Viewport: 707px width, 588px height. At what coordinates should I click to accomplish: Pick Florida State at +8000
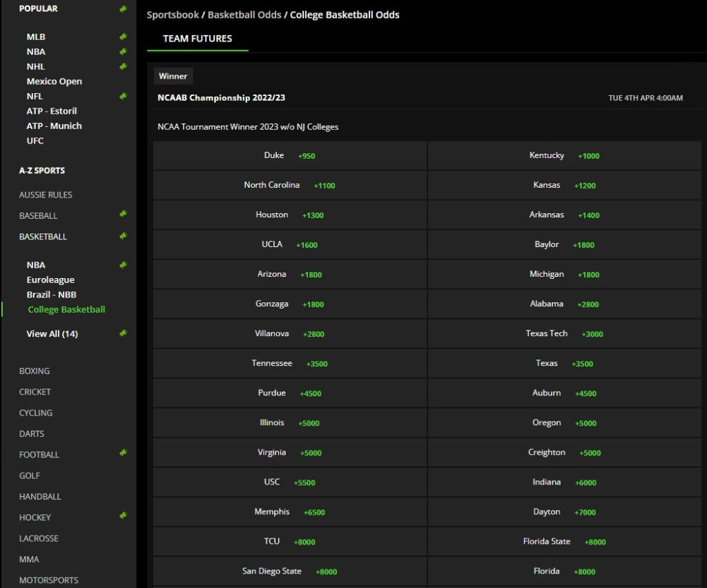click(x=565, y=542)
